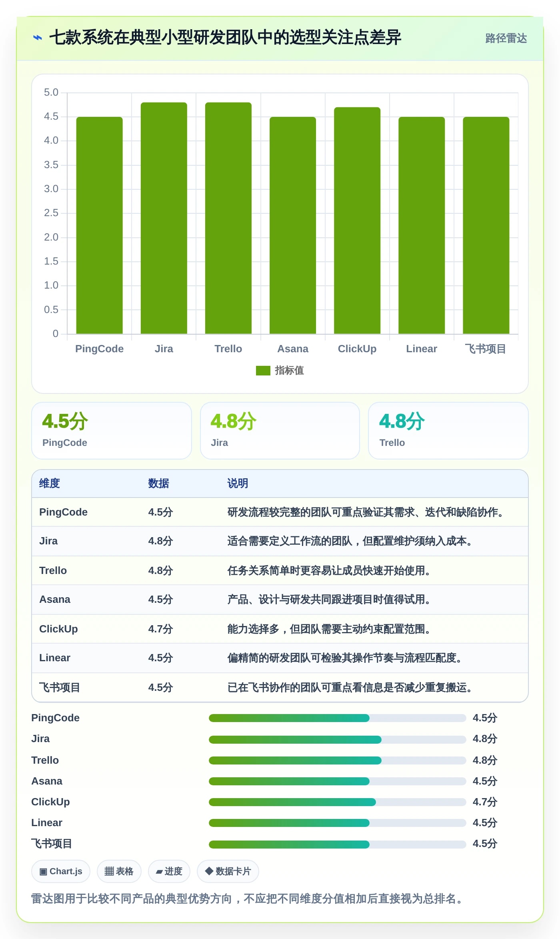
Task: Click the chart title 七款系统在典型小型研发团队
Action: point(225,38)
